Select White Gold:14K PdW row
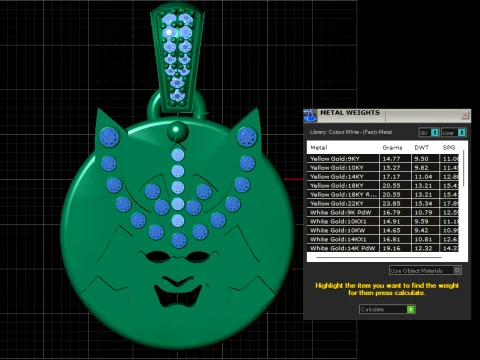Screen dimensions: 480x360 (383, 248)
